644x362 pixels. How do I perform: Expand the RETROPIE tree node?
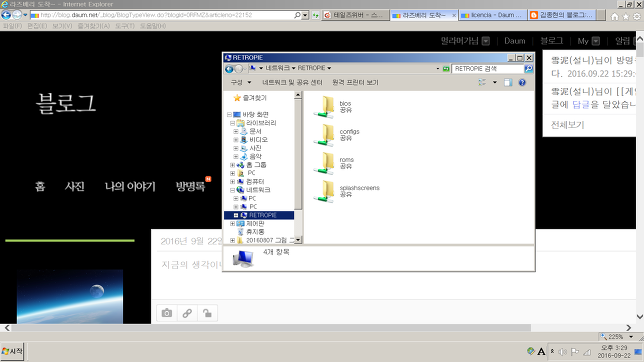click(236, 215)
